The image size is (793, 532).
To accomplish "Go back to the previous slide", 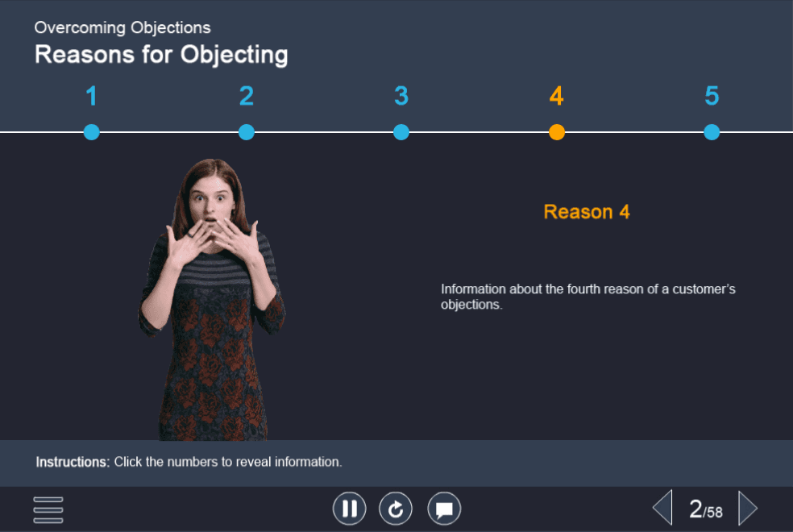I will point(662,508).
